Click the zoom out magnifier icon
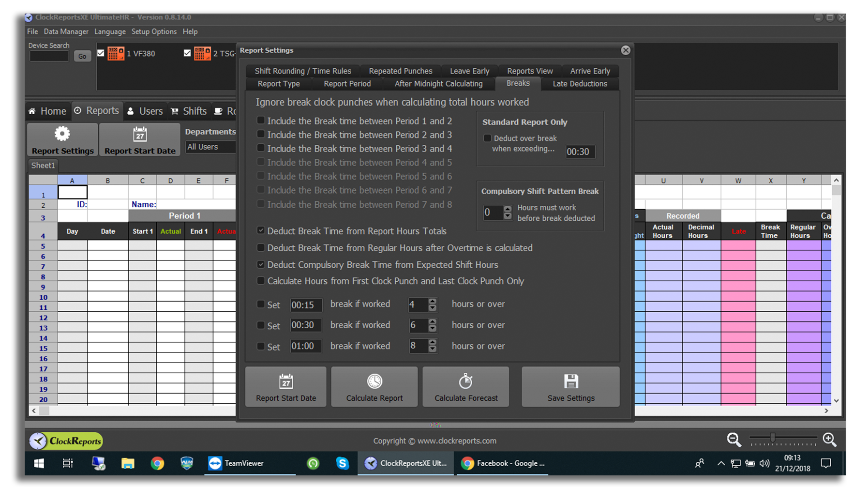This screenshot has height=487, width=868. 733,440
